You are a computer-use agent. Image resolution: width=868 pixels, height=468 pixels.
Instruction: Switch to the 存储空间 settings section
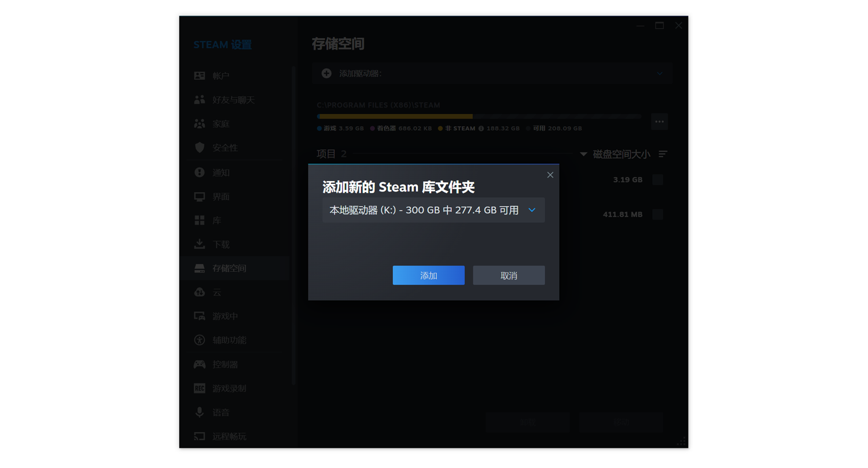coord(234,268)
